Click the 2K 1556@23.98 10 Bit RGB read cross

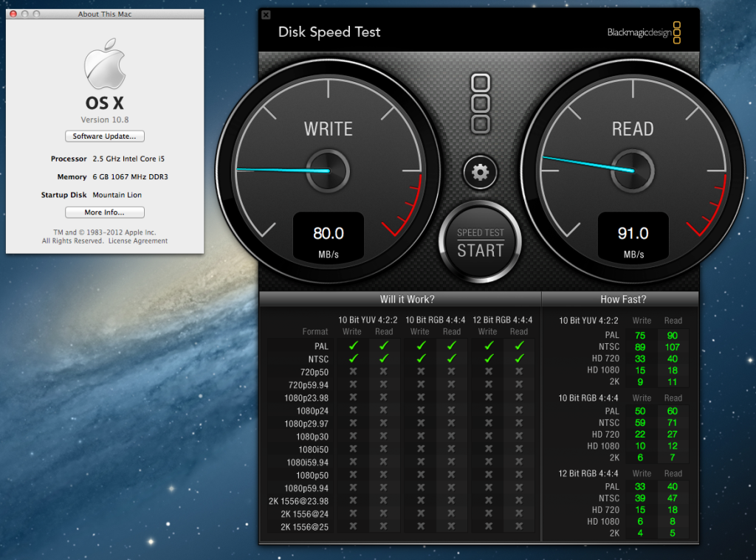coord(451,501)
